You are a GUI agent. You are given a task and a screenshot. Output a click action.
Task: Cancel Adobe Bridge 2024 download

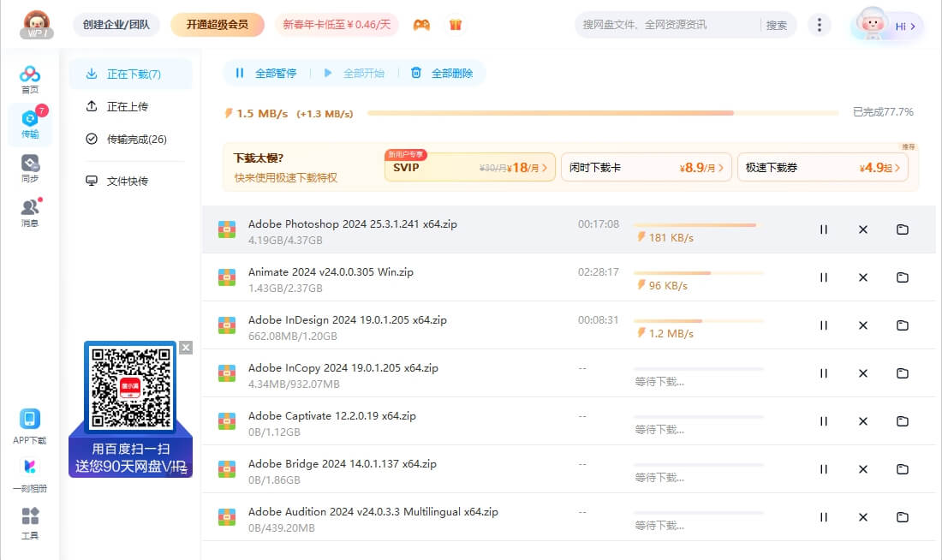click(x=862, y=469)
